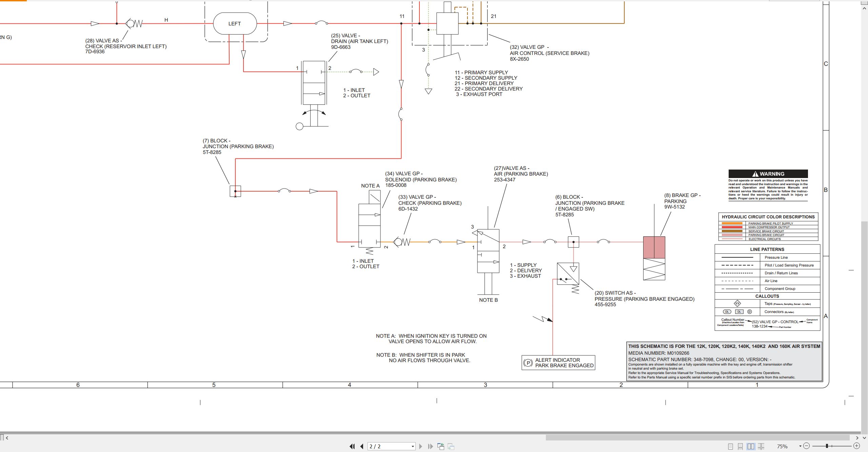Click '(32) VALVE GP - AIR CONTROL' label
This screenshot has height=452, width=868.
pyautogui.click(x=550, y=50)
